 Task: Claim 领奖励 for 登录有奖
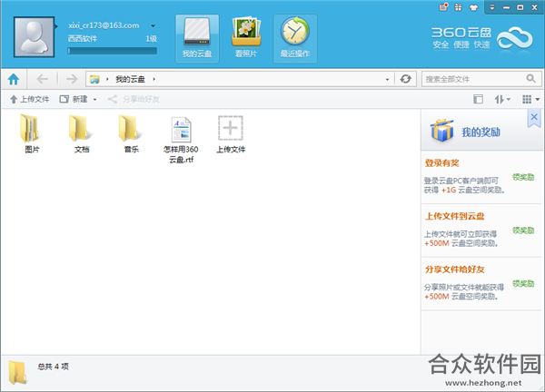[x=523, y=177]
